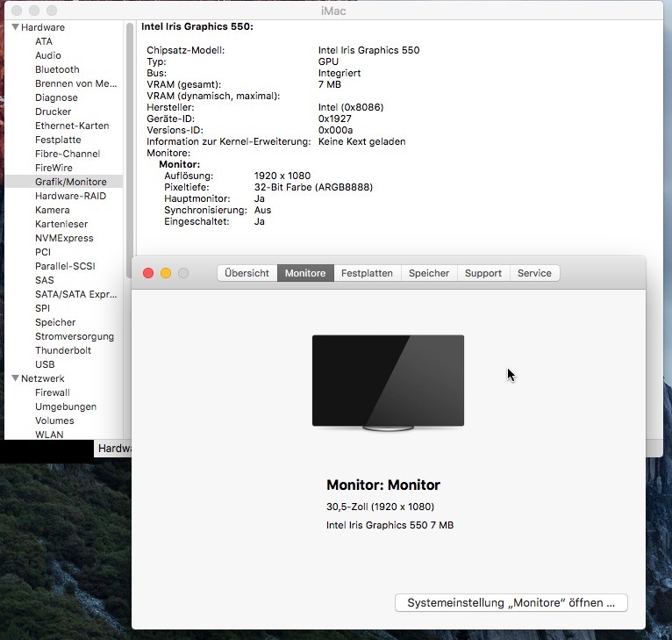Screen dimensions: 672x640
Task: Select Bluetooth in the hardware list
Action: tap(57, 69)
